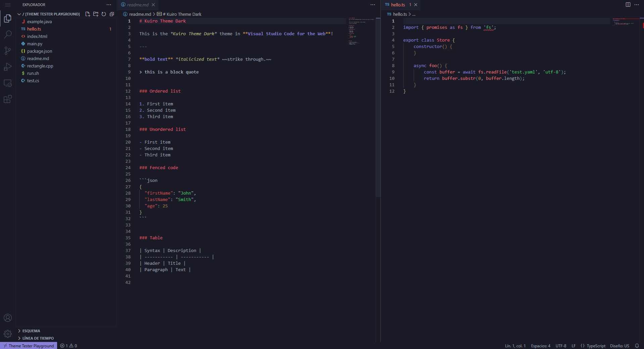Open more actions for hello.ts editor group
The image size is (644, 349).
(x=637, y=5)
